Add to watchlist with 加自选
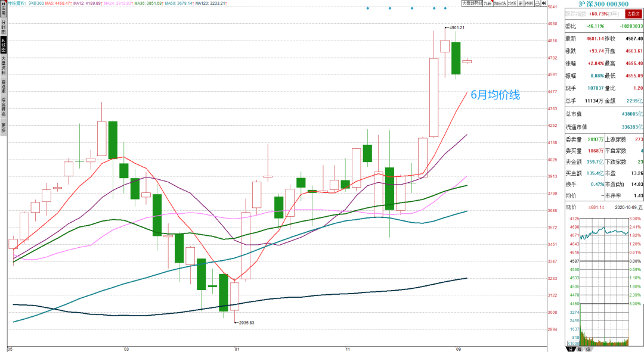 tap(500, 4)
